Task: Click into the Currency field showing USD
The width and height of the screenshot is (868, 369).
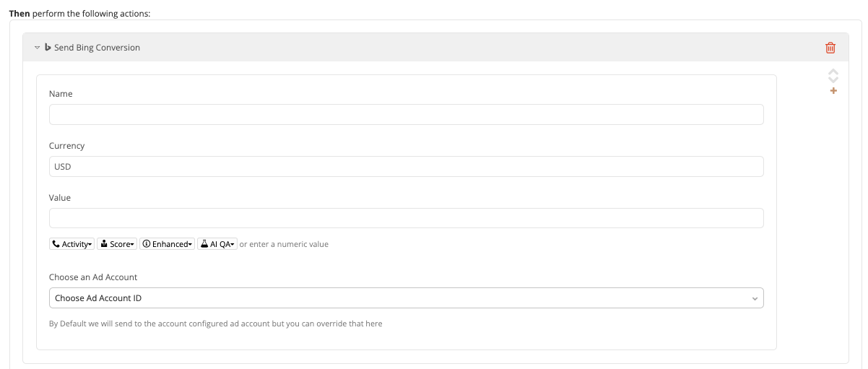Action: 406,166
